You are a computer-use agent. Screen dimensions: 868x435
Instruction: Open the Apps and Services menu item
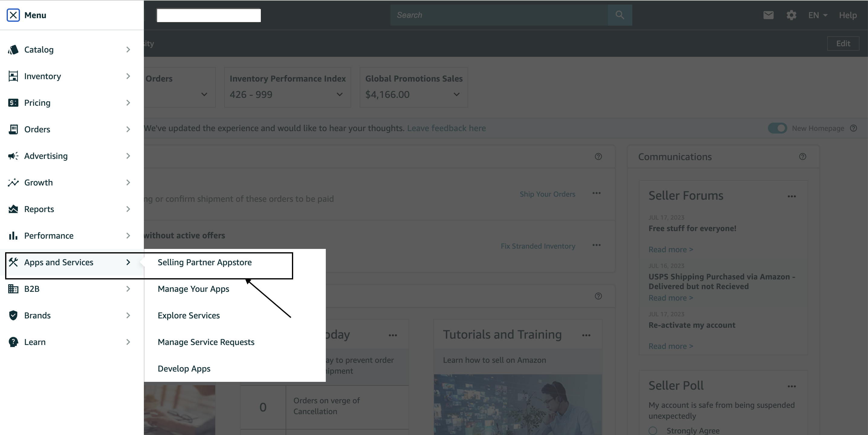72,262
